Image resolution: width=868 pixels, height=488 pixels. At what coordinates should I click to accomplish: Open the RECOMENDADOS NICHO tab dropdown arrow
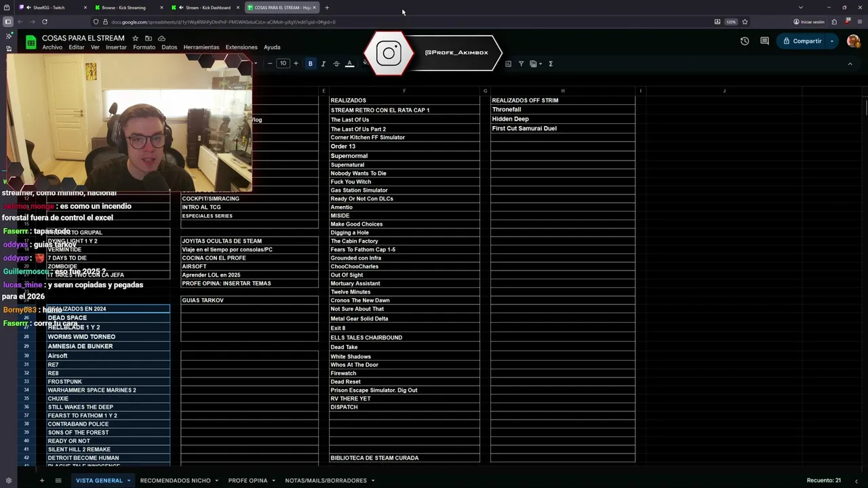pyautogui.click(x=217, y=481)
